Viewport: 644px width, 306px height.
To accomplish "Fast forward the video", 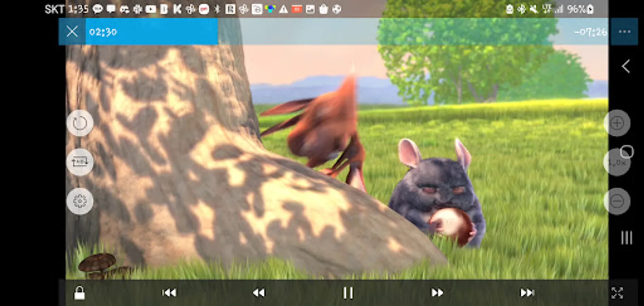I will tap(437, 293).
